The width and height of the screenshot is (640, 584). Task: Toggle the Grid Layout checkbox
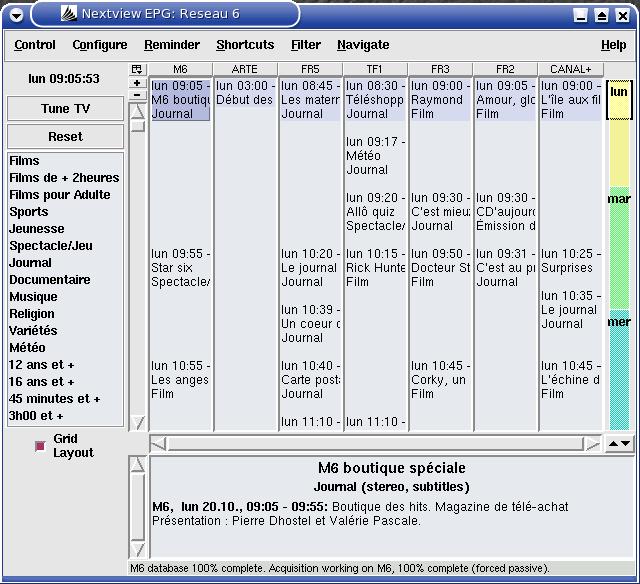coord(40,446)
